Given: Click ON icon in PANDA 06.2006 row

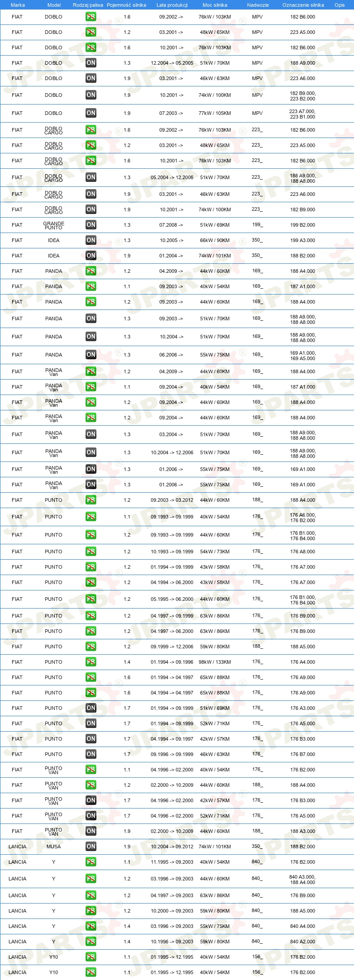Looking at the screenshot, I should click(x=91, y=355).
